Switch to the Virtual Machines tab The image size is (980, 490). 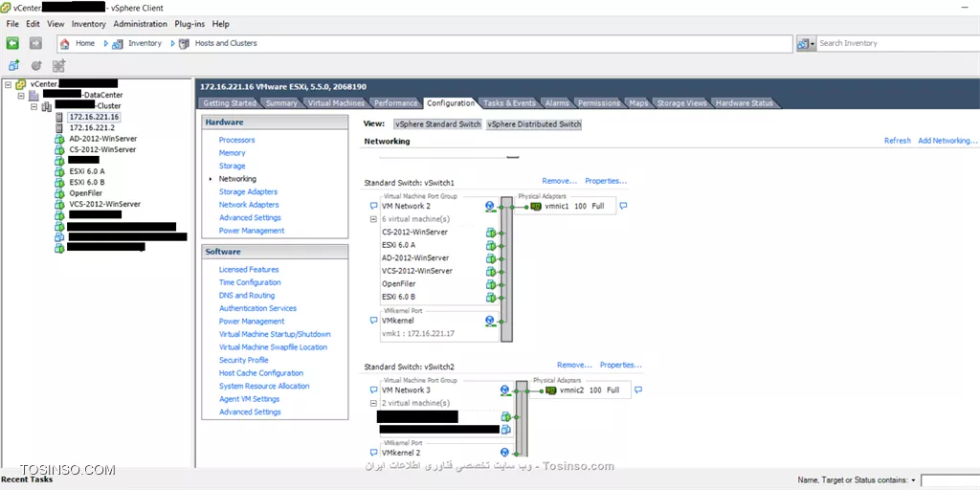[x=336, y=103]
